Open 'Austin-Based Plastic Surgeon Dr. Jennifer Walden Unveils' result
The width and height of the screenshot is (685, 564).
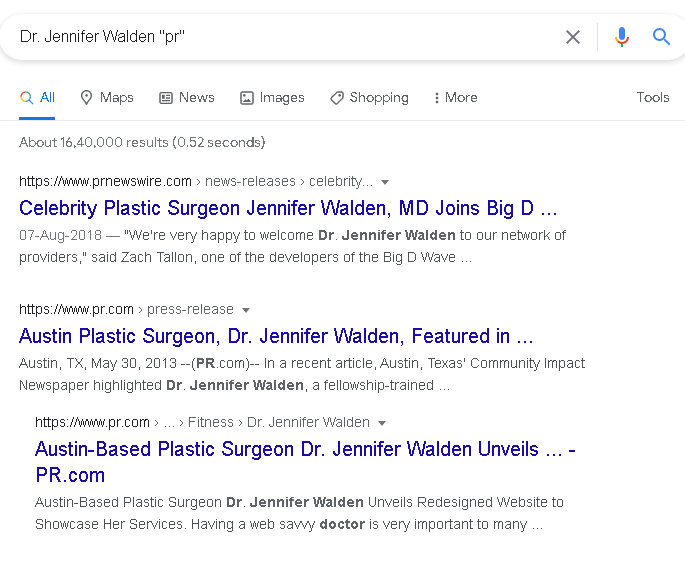(305, 462)
